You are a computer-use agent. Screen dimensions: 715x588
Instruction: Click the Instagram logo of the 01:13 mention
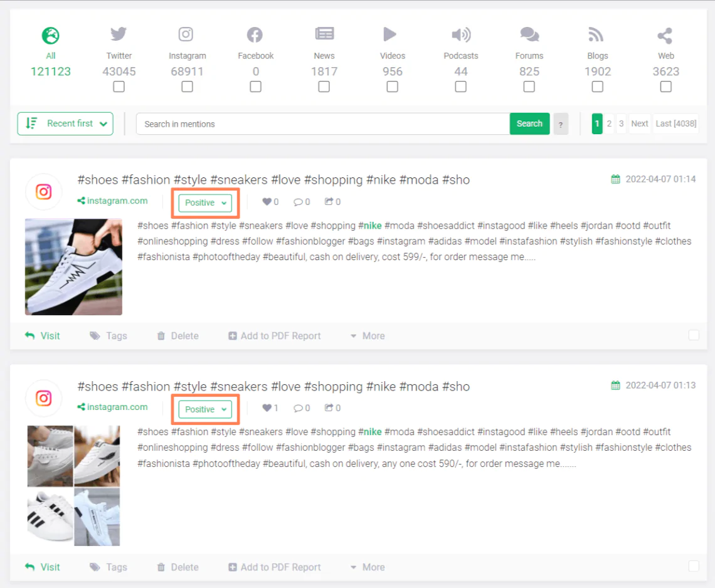click(44, 399)
